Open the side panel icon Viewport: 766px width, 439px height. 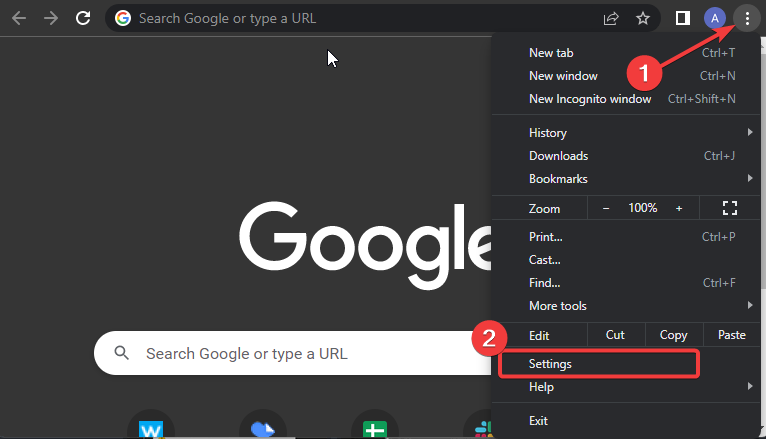pyautogui.click(x=682, y=19)
